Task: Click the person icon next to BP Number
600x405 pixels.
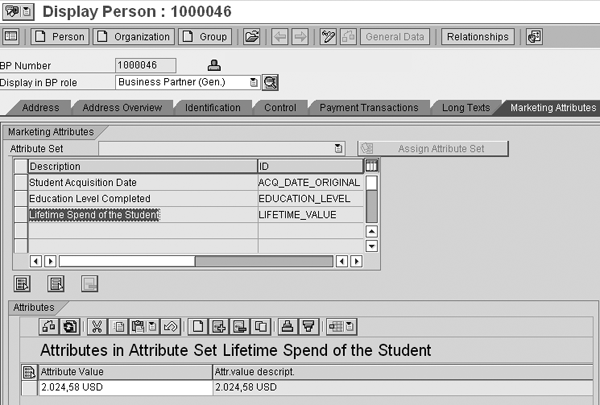Action: [x=214, y=65]
